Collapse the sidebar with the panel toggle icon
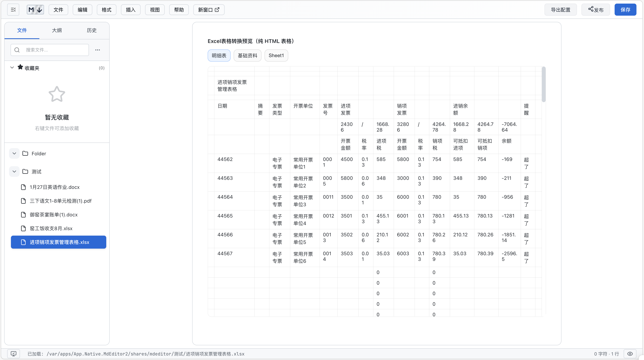Viewport: 644px width, 360px height. point(13,10)
